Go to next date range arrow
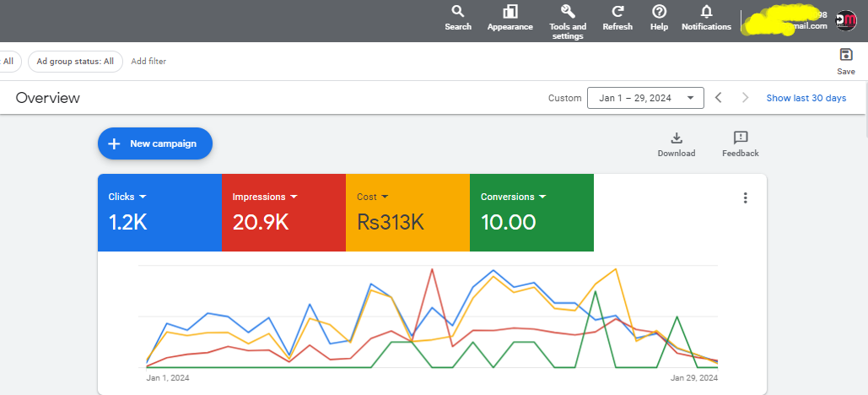Screen dimensions: 868x395 [745, 98]
